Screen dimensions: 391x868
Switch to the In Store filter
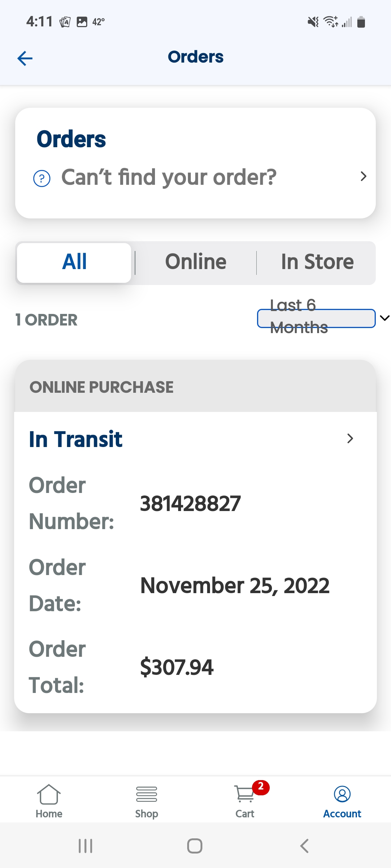coord(317,262)
